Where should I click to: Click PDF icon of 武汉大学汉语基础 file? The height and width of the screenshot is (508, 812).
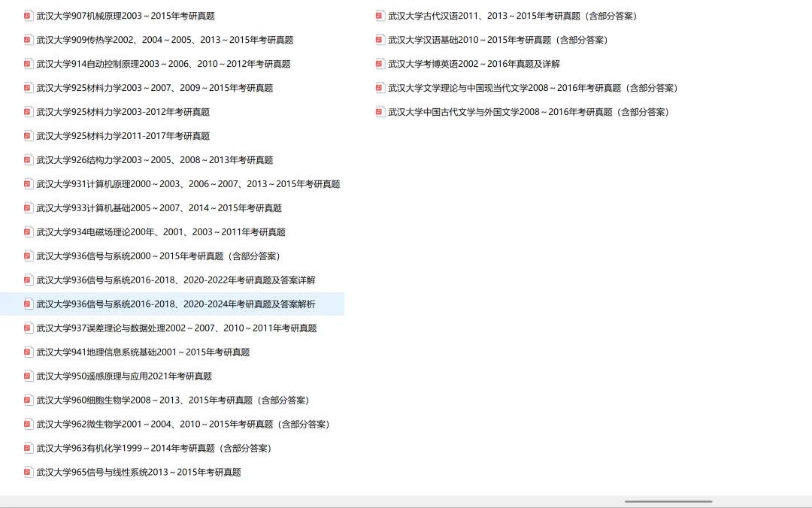[x=380, y=39]
